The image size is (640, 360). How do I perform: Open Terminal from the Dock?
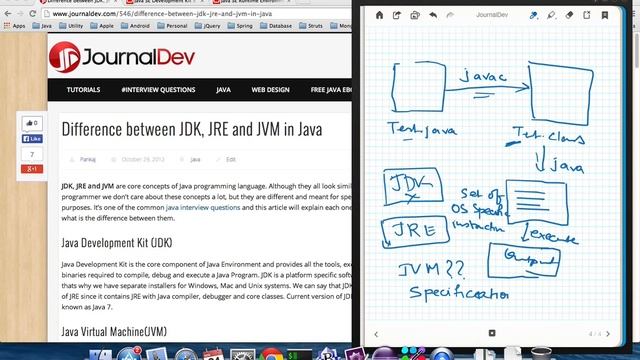tap(299, 354)
